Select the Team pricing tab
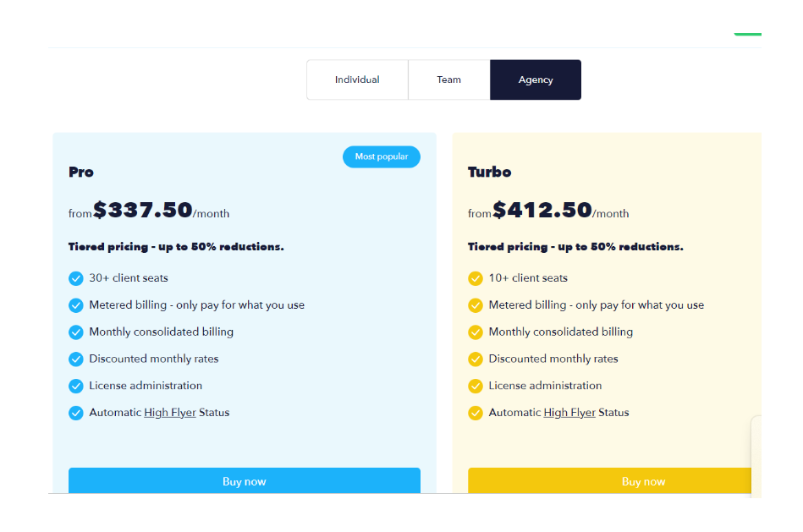 [449, 80]
